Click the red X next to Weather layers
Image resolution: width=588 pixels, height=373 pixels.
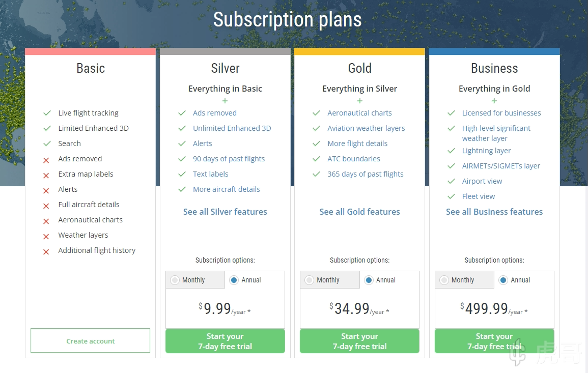46,236
